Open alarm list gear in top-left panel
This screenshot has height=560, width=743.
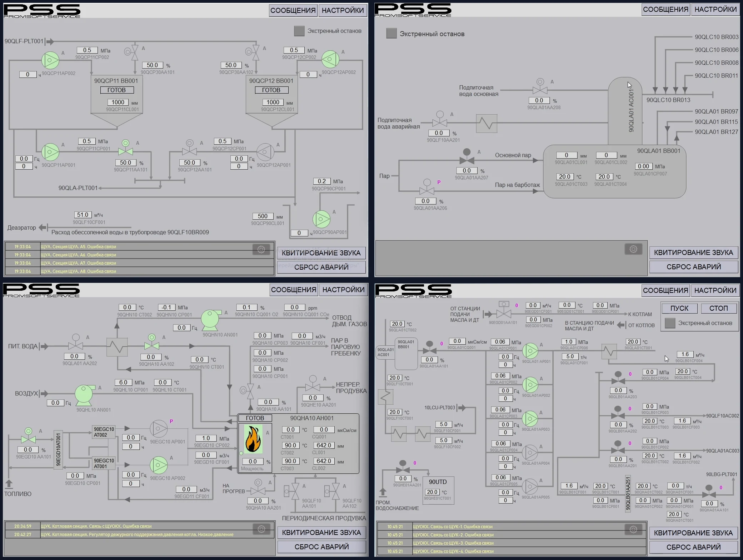pos(261,250)
